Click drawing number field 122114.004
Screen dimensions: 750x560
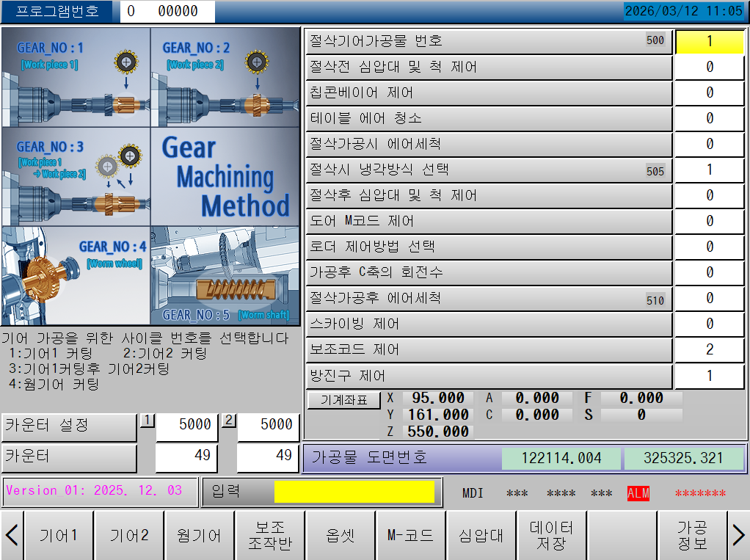tap(561, 458)
